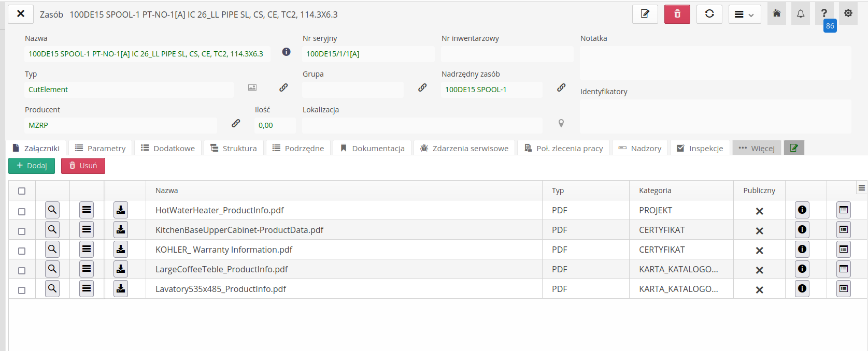Viewport: 868px width, 351px height.
Task: Click link icon next to Nadrzędny zasób
Action: [561, 88]
